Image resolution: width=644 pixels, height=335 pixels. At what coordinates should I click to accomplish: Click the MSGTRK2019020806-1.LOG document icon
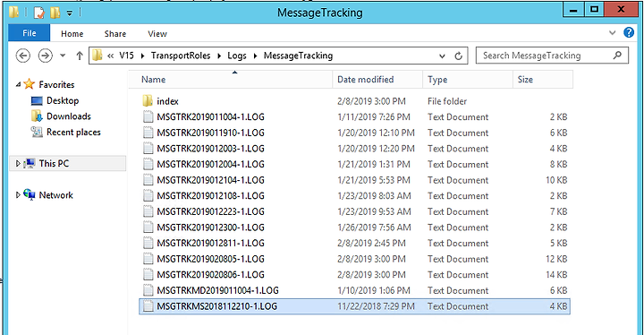pyautogui.click(x=148, y=274)
